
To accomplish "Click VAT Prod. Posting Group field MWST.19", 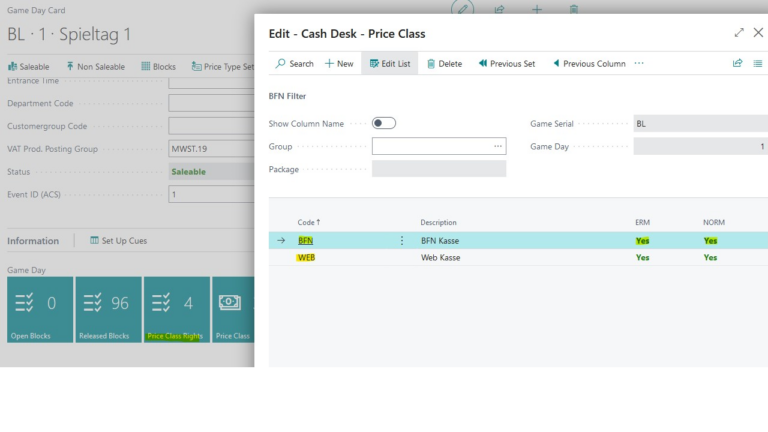I will click(x=212, y=149).
